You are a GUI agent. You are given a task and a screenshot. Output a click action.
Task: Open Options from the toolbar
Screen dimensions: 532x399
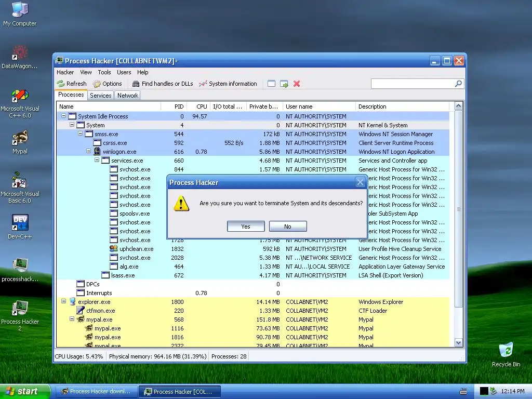click(x=107, y=84)
